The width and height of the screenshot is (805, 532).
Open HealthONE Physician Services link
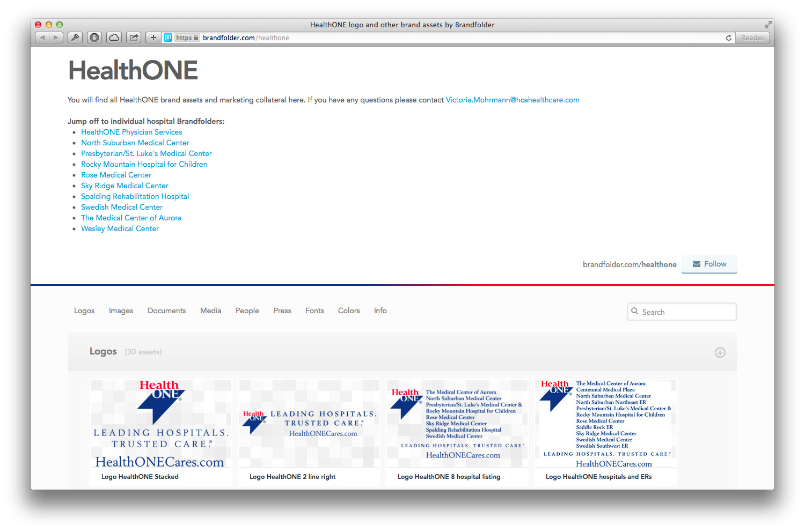(131, 132)
